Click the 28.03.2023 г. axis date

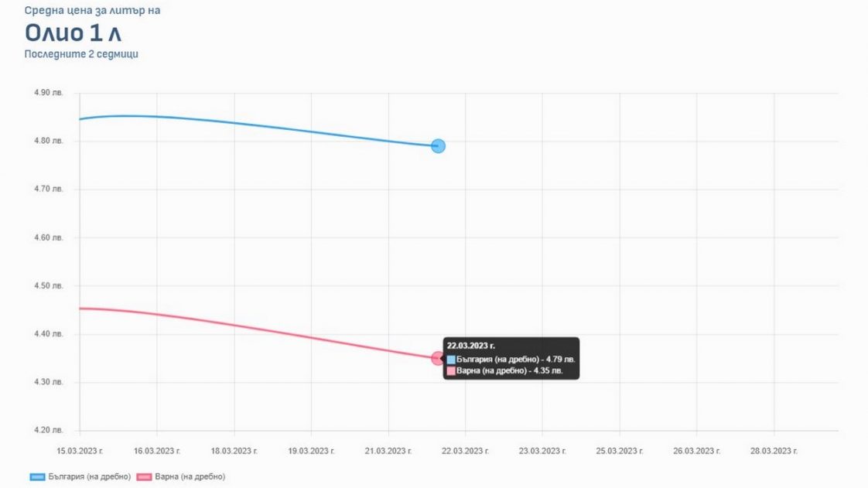(774, 450)
